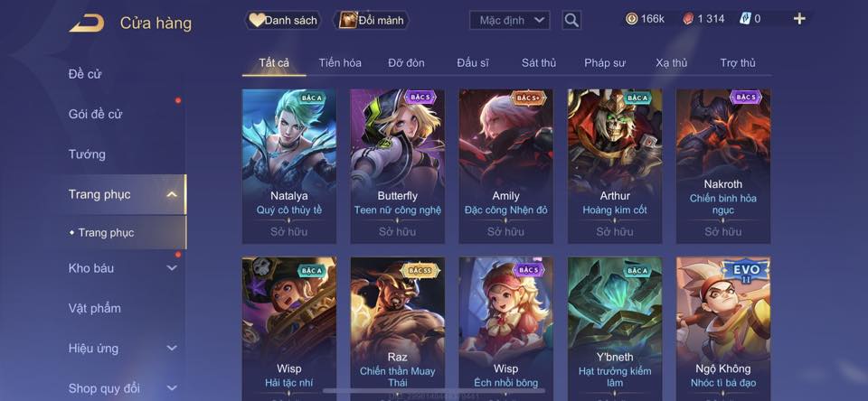Viewport: 868px width, 401px height.
Task: Switch to the Sát thủ tab
Action: pyautogui.click(x=539, y=63)
